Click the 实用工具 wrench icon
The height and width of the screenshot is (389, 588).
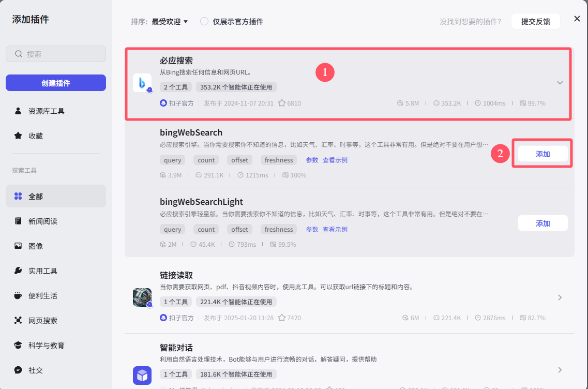pyautogui.click(x=18, y=271)
